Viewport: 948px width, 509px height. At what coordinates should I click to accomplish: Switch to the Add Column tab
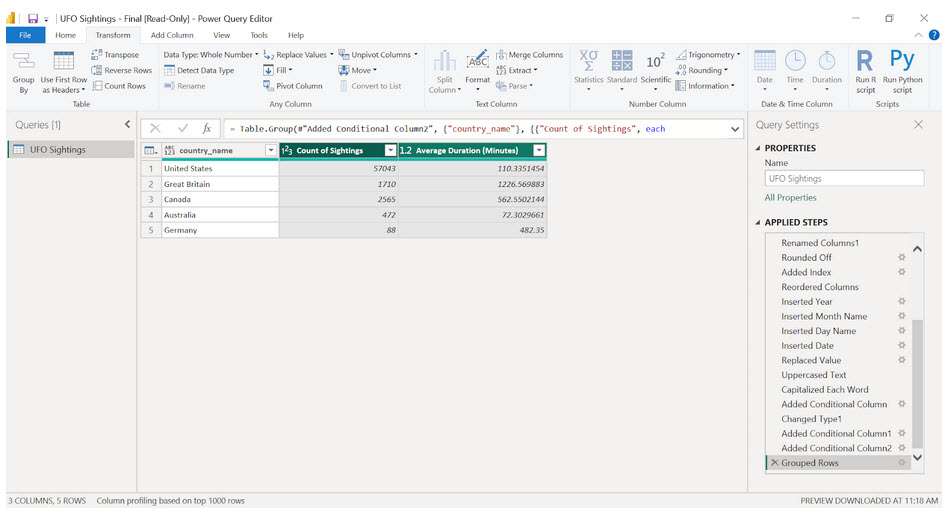click(172, 35)
